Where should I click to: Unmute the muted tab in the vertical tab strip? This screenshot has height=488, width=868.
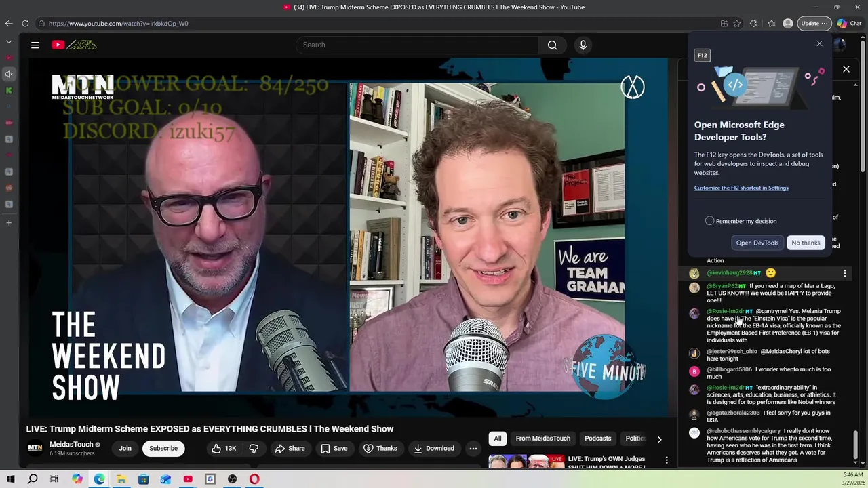(9, 74)
